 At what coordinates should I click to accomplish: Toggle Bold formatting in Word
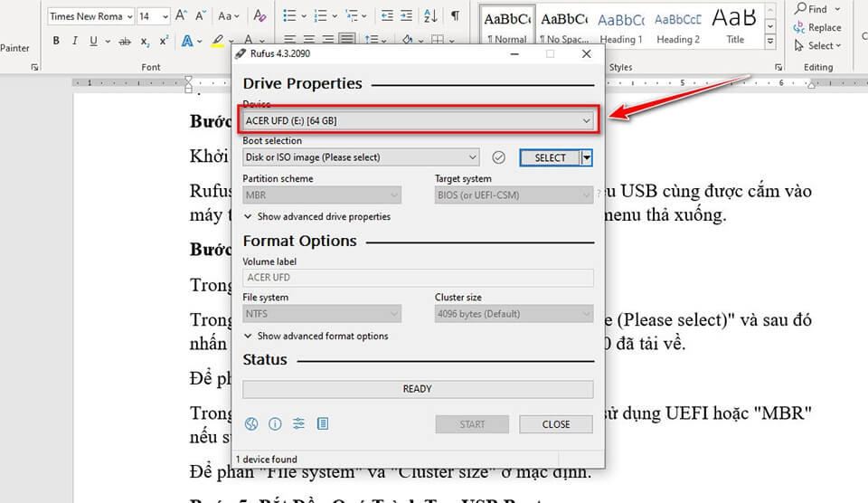pos(56,41)
